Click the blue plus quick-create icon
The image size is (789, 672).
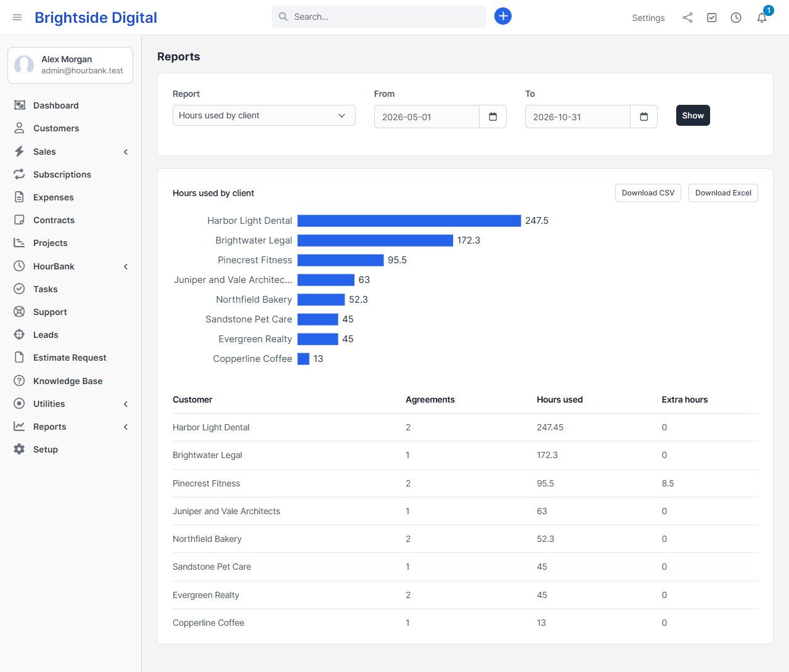[503, 16]
